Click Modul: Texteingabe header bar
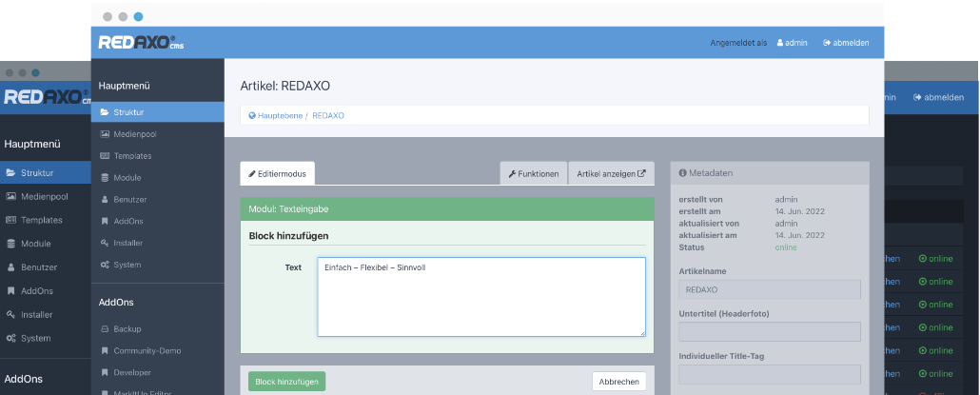 point(447,208)
